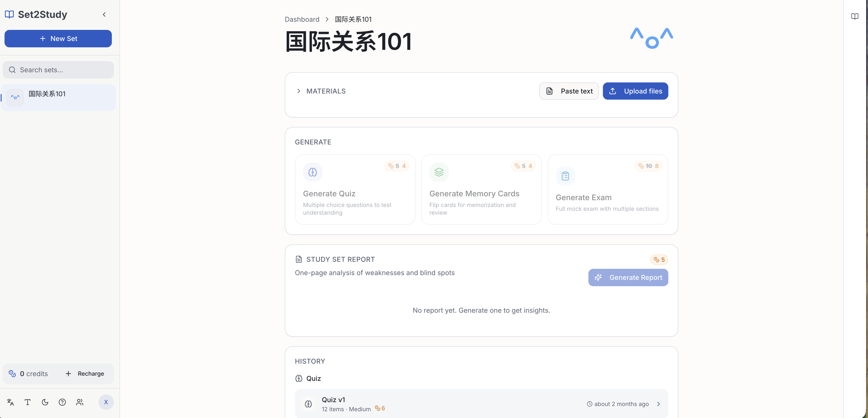Screen dimensions: 868x418
Task: Click the Generate Report button
Action: pos(628,277)
